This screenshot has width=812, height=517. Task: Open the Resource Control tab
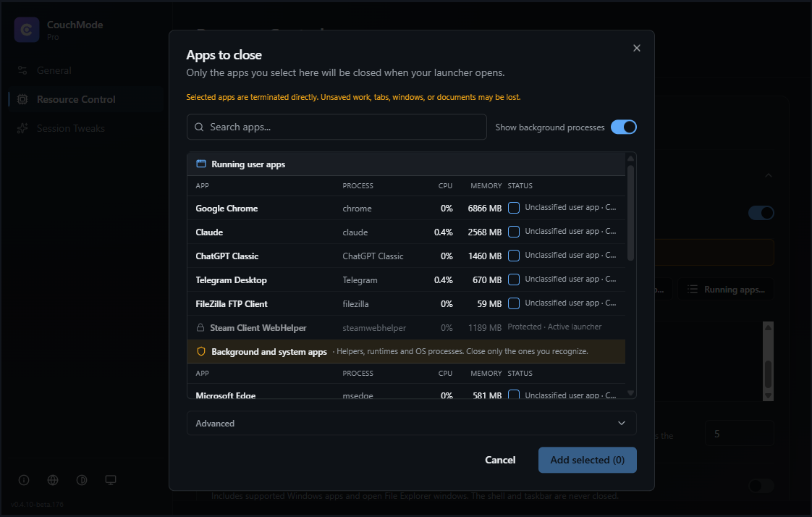tap(86, 99)
